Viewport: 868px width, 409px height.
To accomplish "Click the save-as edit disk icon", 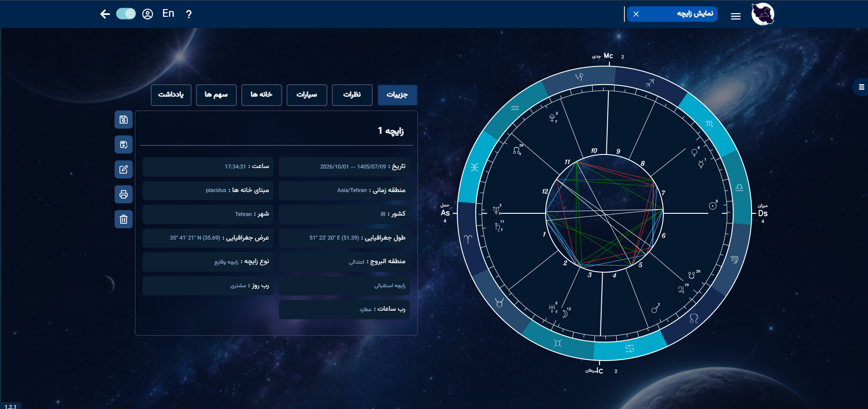I will (x=124, y=145).
